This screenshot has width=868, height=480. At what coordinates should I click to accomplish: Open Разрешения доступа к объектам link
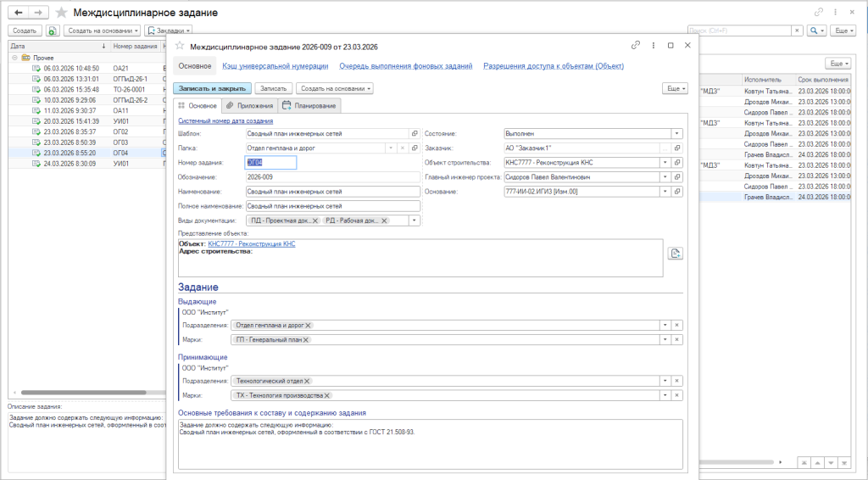point(554,66)
